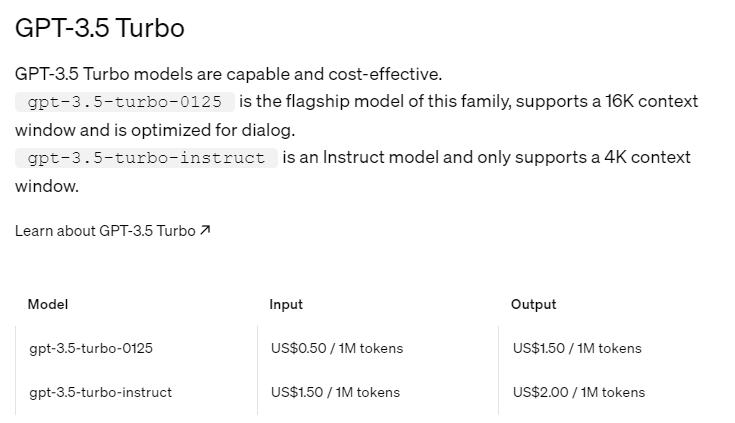The height and width of the screenshot is (423, 735).
Task: Click the text 'window and is optimized for dialog.'
Action: [x=155, y=130]
